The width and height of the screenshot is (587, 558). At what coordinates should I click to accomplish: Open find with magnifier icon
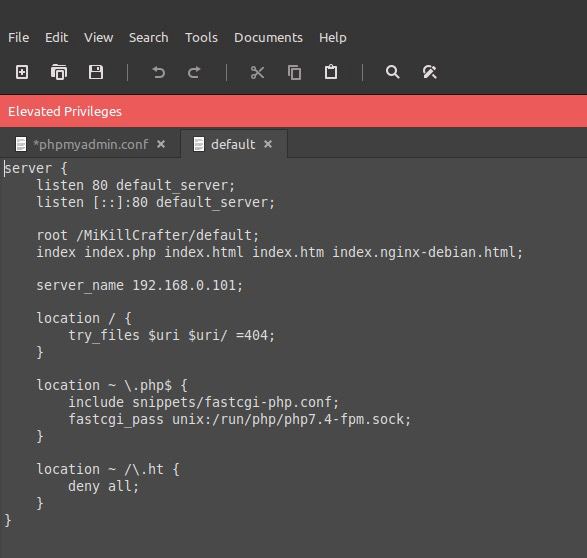[x=392, y=71]
